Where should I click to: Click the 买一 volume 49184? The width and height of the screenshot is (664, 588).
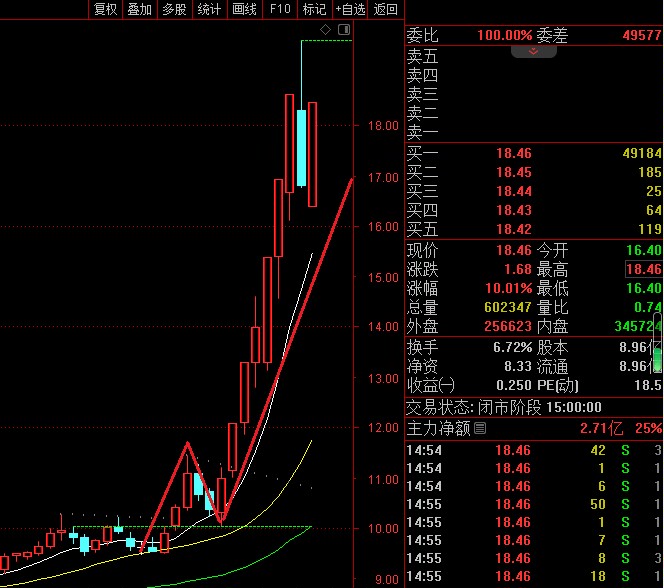tap(642, 153)
